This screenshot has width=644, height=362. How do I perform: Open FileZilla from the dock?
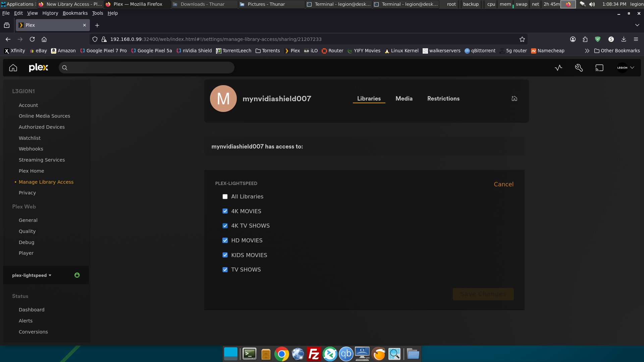[314, 354]
